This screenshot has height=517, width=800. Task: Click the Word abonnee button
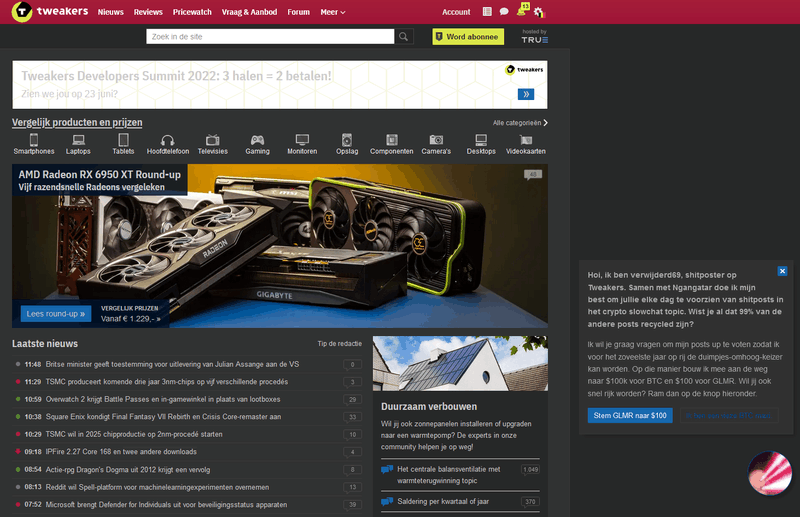468,37
